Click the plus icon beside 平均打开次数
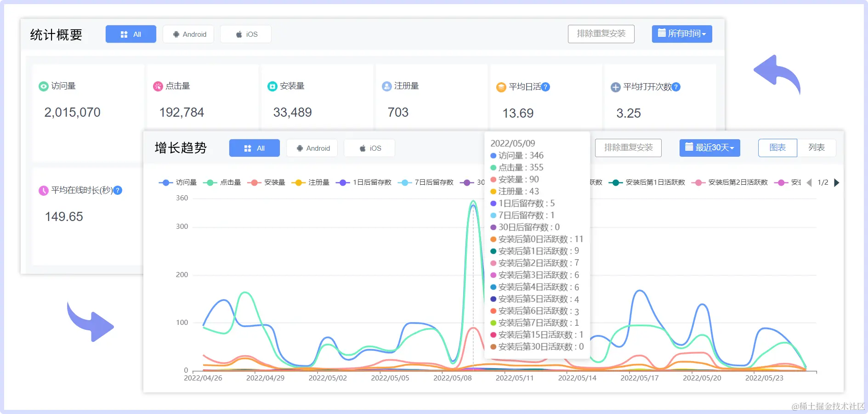868x414 pixels. (616, 87)
